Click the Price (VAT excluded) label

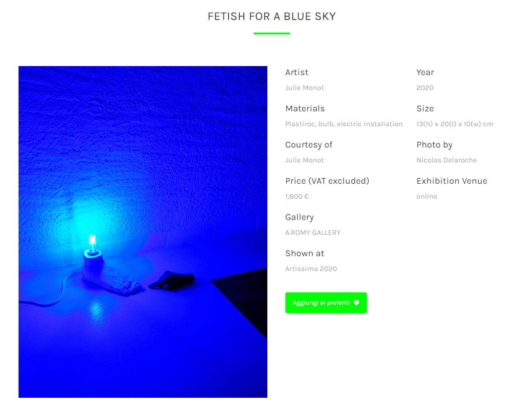[x=327, y=181]
